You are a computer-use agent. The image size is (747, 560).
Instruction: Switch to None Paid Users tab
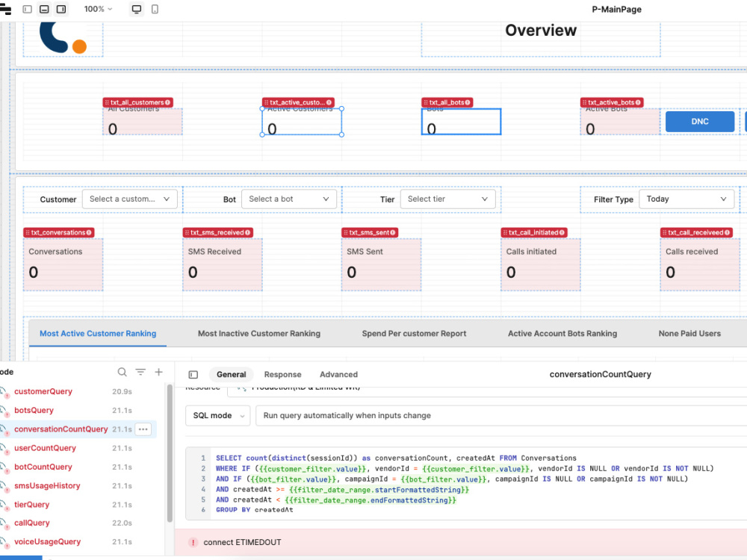689,333
